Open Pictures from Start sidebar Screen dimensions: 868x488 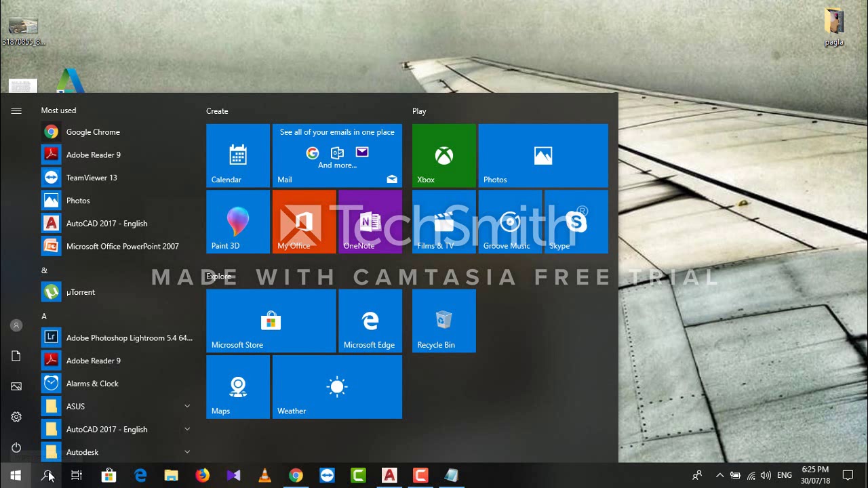coord(16,386)
